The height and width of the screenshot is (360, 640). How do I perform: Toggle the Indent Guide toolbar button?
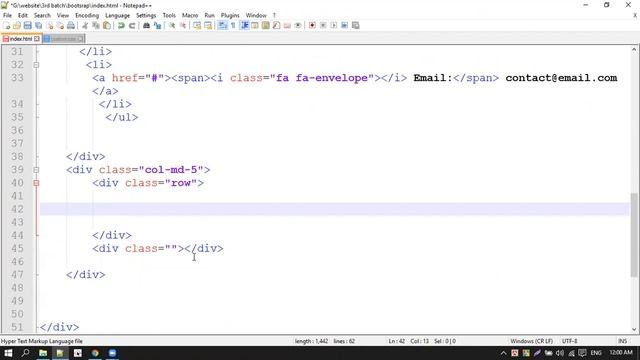click(x=244, y=25)
